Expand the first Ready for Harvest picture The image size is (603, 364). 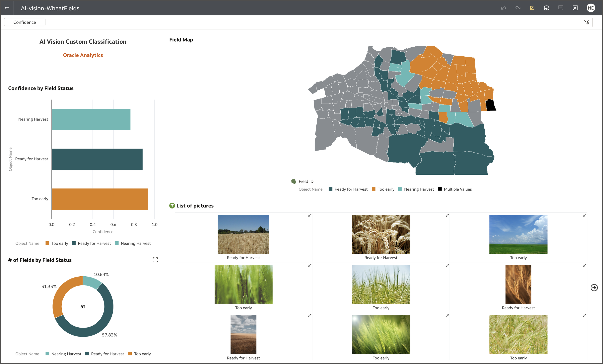pyautogui.click(x=309, y=215)
